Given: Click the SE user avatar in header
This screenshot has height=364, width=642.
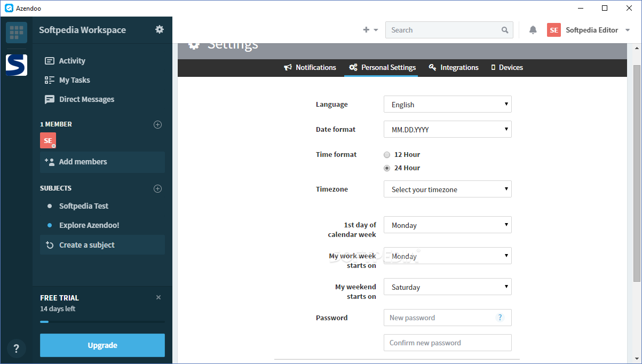Looking at the screenshot, I should (x=554, y=30).
